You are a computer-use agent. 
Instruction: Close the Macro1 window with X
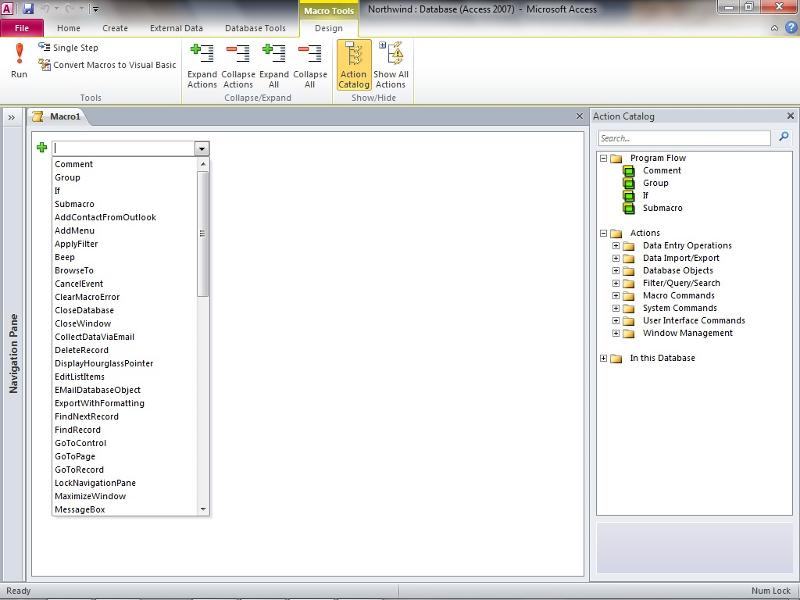[x=579, y=116]
